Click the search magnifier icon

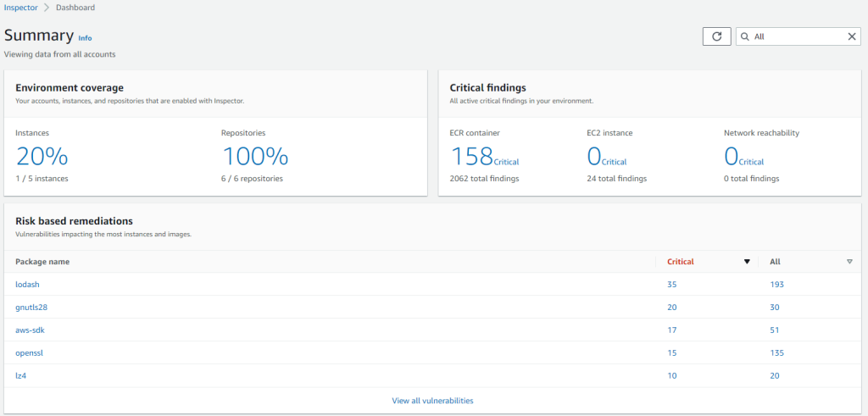click(x=744, y=36)
